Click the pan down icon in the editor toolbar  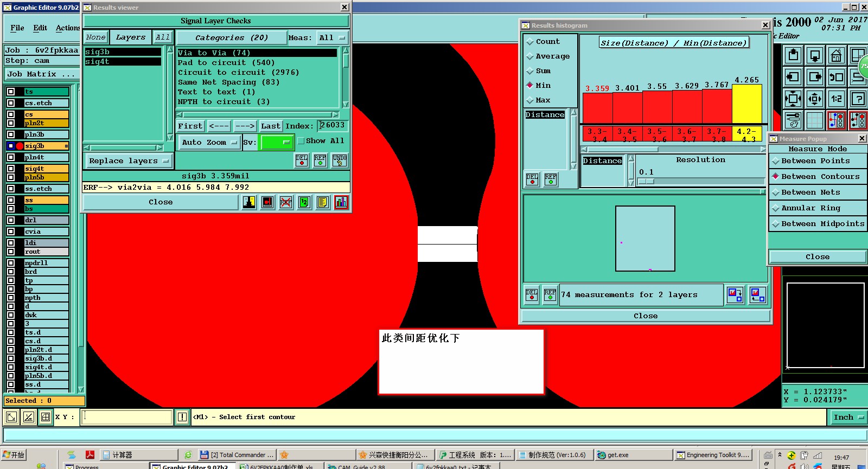[815, 56]
